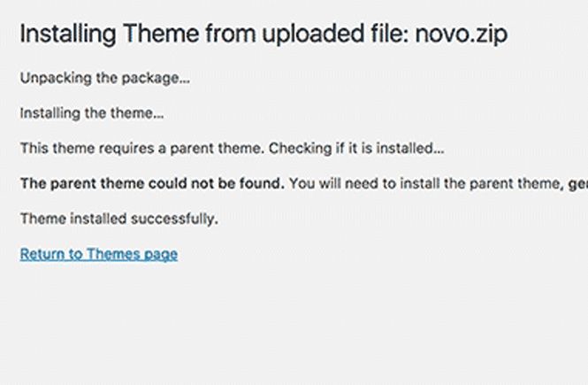Screen dimensions: 588x385
Task: Open the Return to Themes page link
Action: pyautogui.click(x=99, y=254)
